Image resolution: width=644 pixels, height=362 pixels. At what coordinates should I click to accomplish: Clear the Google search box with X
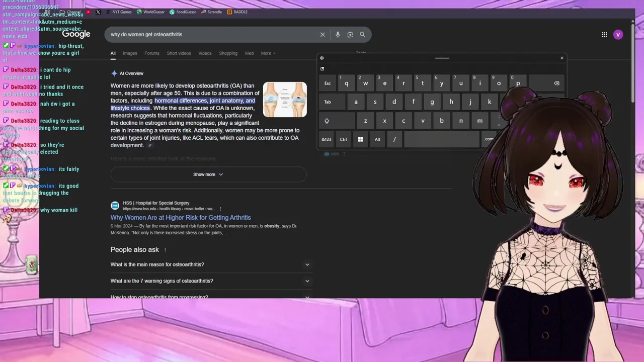[x=323, y=35]
